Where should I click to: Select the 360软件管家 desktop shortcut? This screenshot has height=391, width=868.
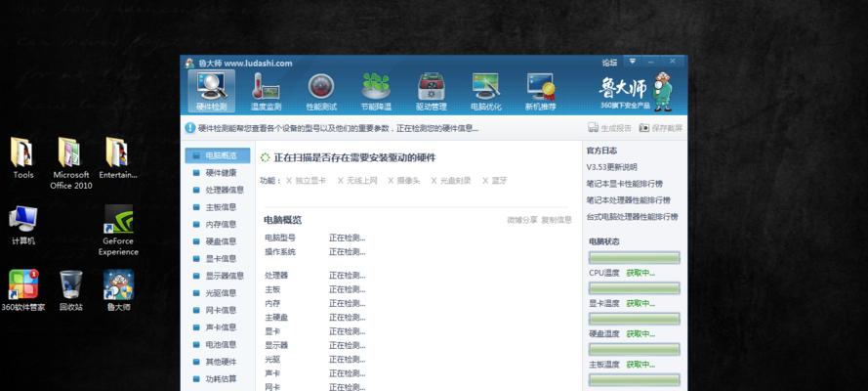(23, 290)
